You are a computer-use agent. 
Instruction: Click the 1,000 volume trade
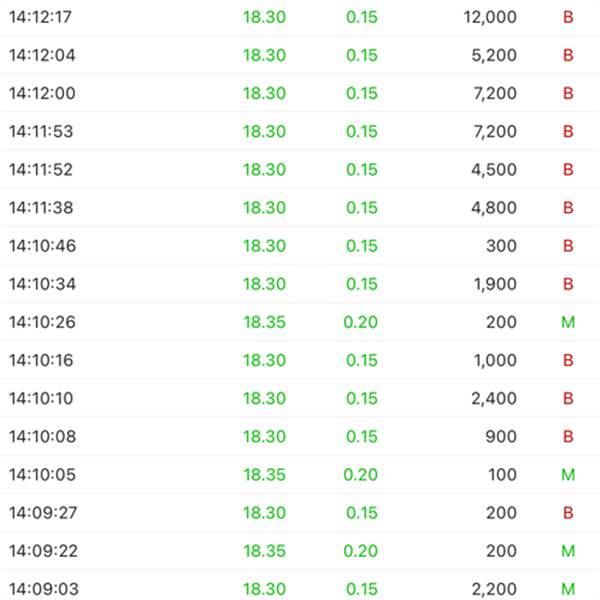496,360
